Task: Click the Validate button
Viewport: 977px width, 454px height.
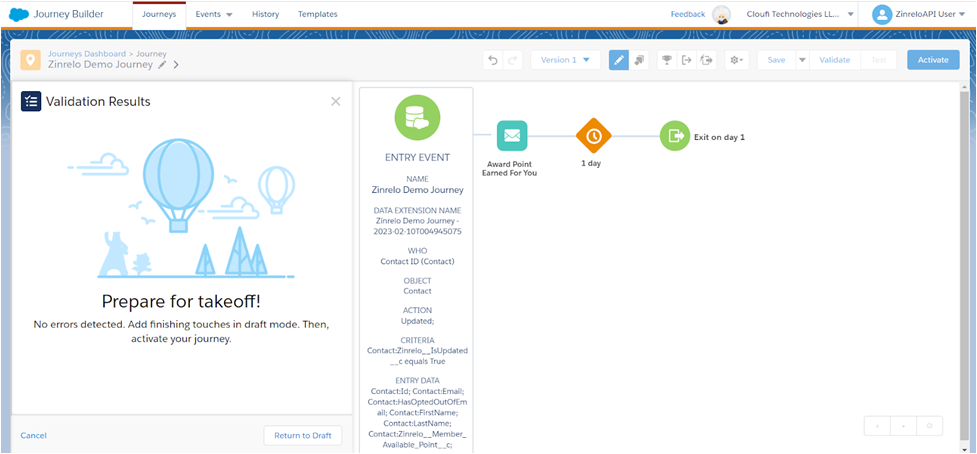Action: coord(834,60)
